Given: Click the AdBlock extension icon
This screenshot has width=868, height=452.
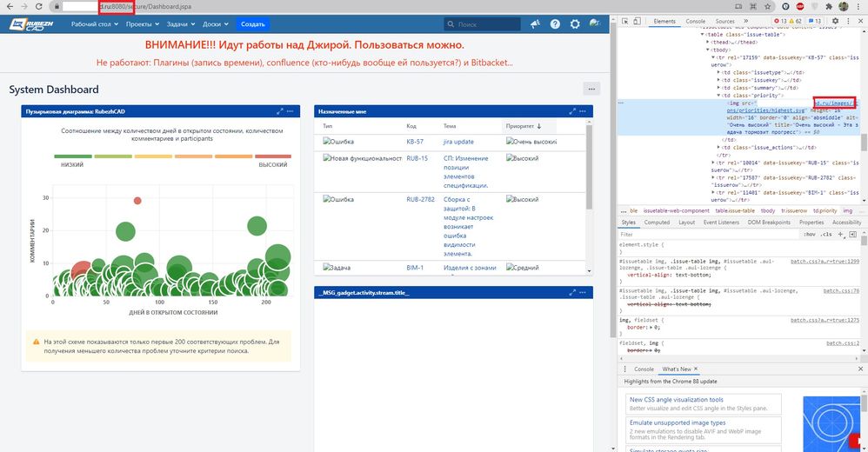Looking at the screenshot, I should coord(800,7).
